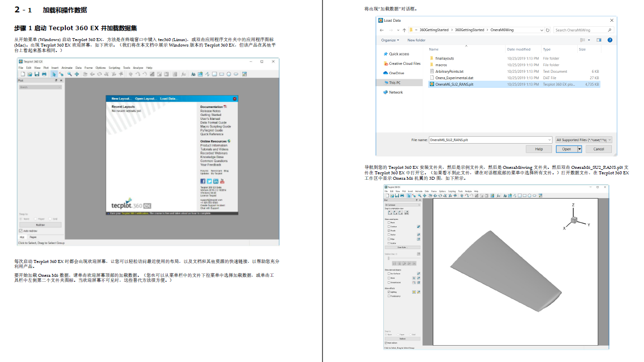Open Edge details icon beside the Edge checkbox
644x362 pixels.
[418, 239]
